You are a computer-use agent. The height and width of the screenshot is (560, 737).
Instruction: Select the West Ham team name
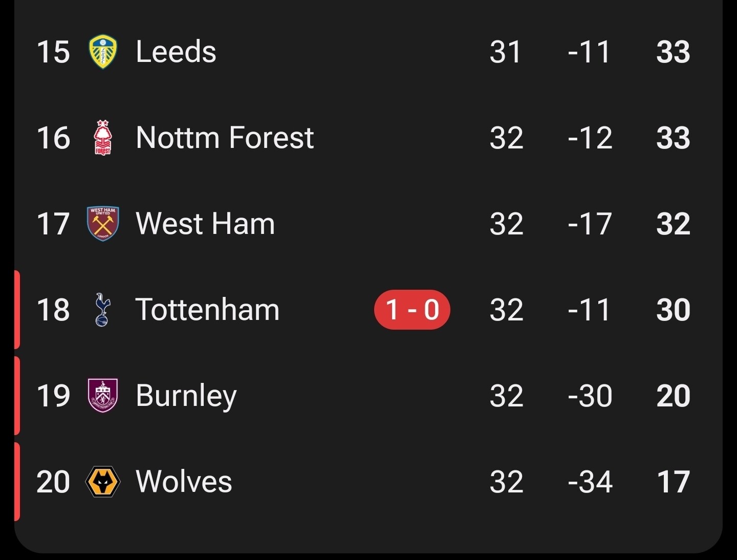(205, 224)
